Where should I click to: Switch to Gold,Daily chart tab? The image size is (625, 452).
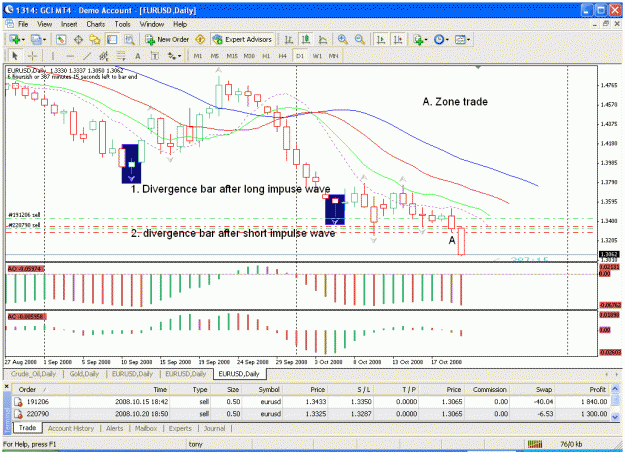click(84, 374)
